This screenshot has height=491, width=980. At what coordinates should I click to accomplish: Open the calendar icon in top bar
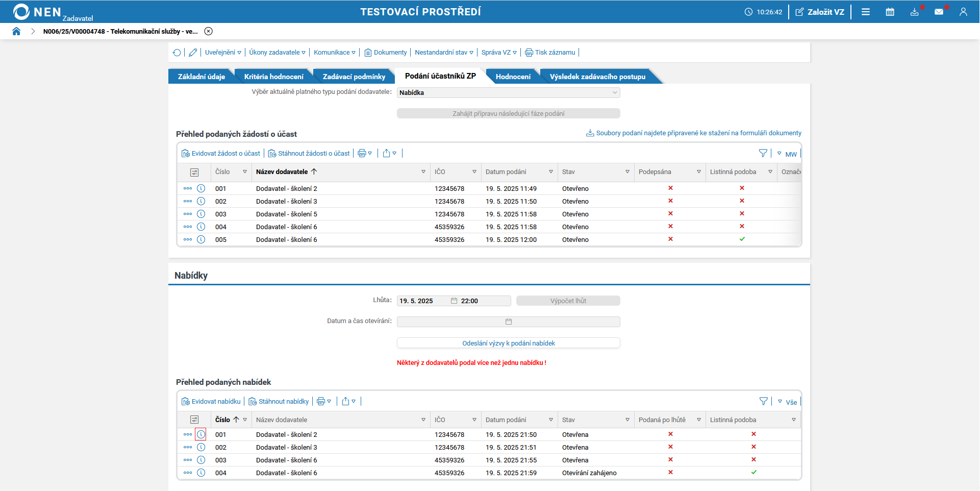[890, 12]
